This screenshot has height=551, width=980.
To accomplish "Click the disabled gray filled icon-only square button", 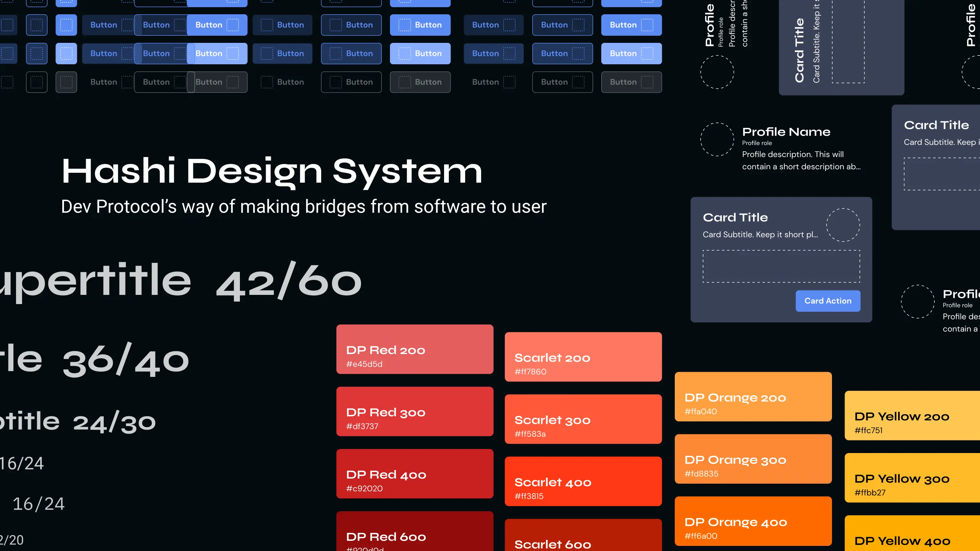I will pos(66,82).
